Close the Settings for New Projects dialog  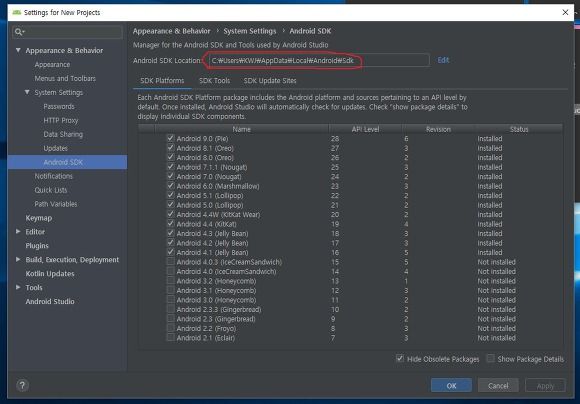[x=565, y=12]
